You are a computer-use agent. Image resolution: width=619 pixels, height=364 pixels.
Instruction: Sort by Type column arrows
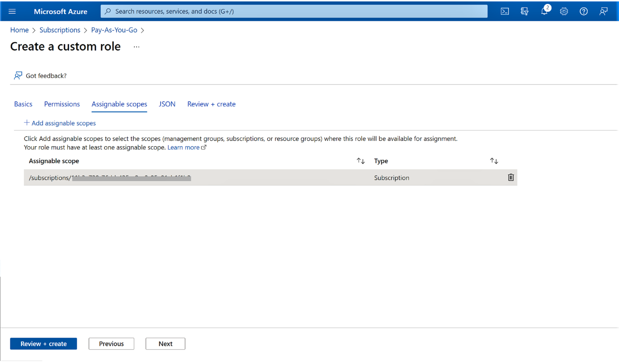(494, 161)
